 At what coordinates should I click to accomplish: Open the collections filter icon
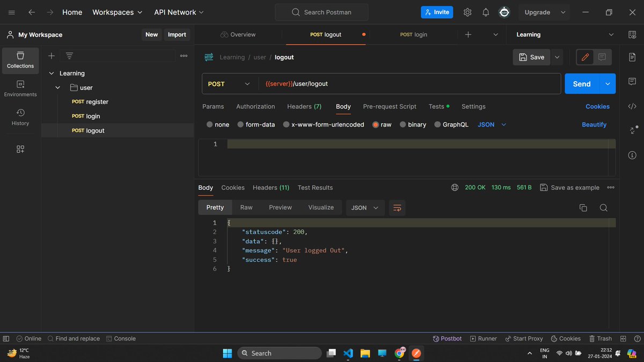[69, 56]
